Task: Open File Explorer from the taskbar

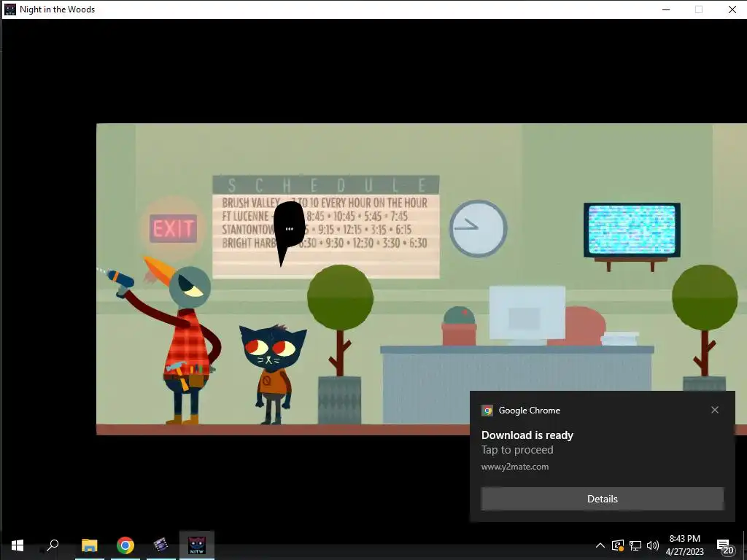Action: (90, 545)
